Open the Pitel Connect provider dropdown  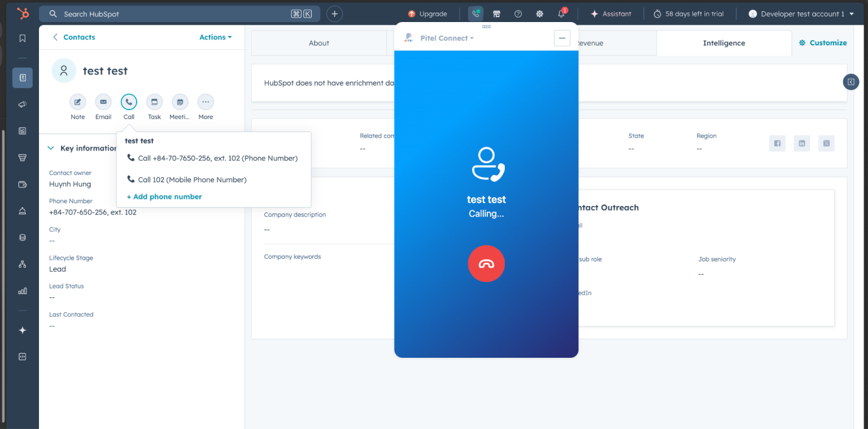447,38
